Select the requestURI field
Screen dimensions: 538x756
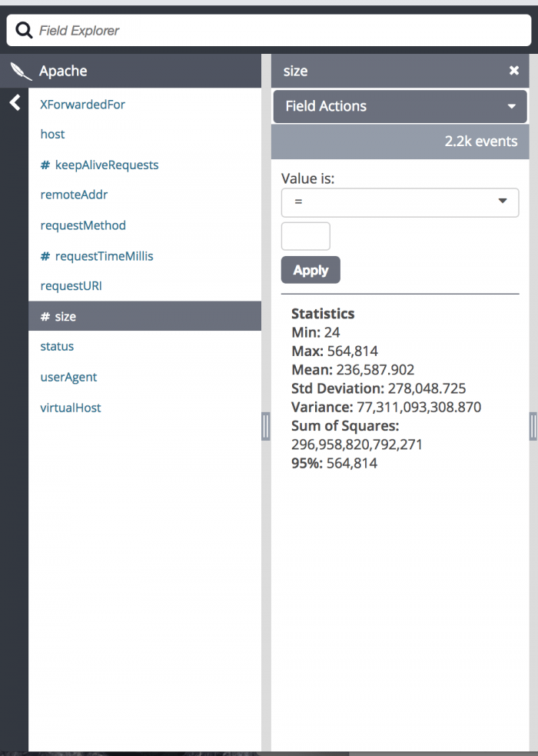[x=71, y=286]
